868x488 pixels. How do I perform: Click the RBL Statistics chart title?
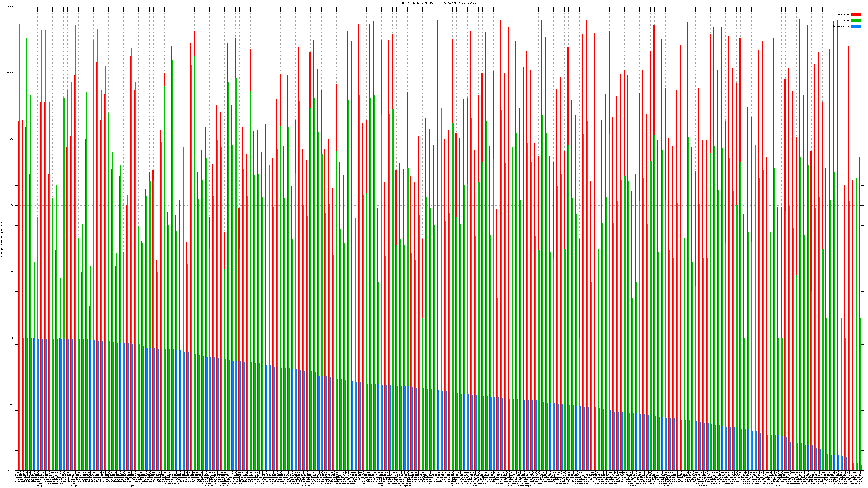coord(439,3)
